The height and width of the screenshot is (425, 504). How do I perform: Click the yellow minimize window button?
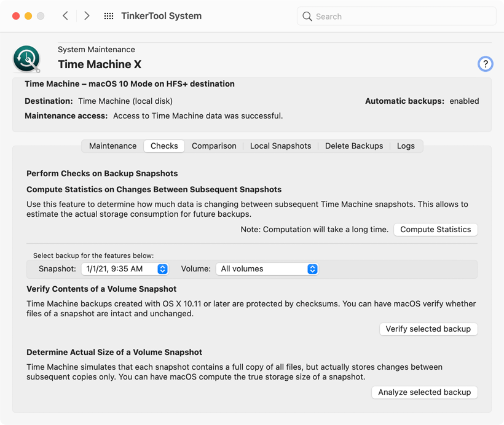pyautogui.click(x=28, y=16)
